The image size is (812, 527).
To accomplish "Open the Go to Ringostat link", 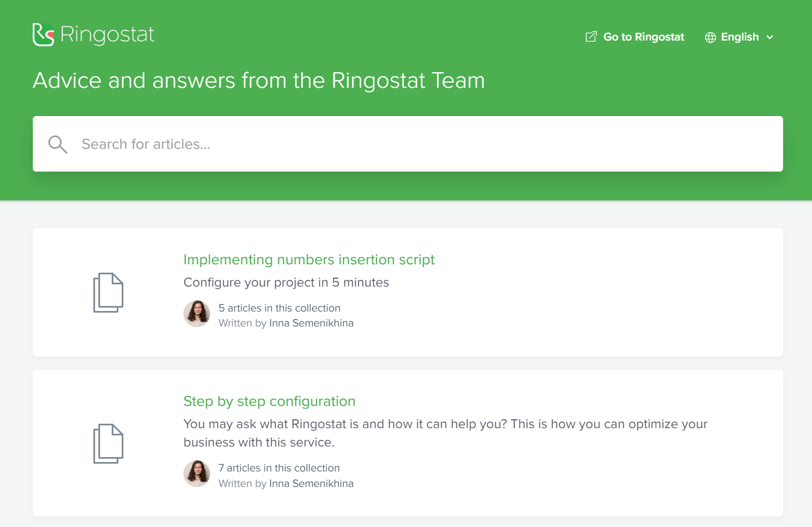I will click(635, 37).
